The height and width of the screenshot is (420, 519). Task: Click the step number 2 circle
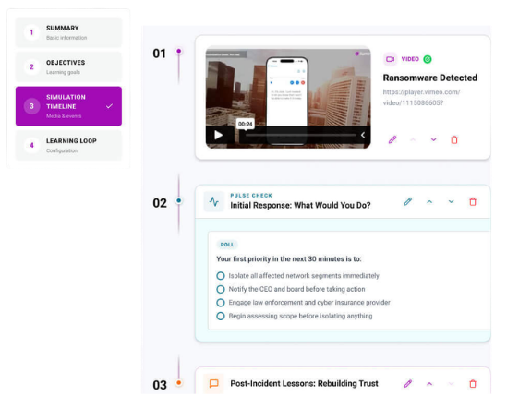coord(31,66)
